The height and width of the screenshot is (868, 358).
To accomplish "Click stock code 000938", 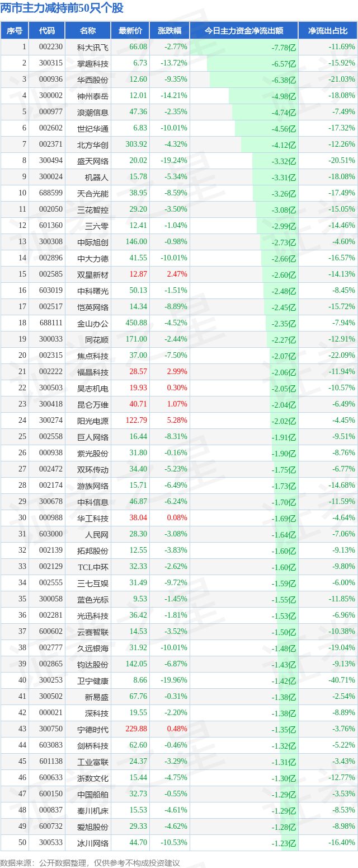I will [x=51, y=453].
